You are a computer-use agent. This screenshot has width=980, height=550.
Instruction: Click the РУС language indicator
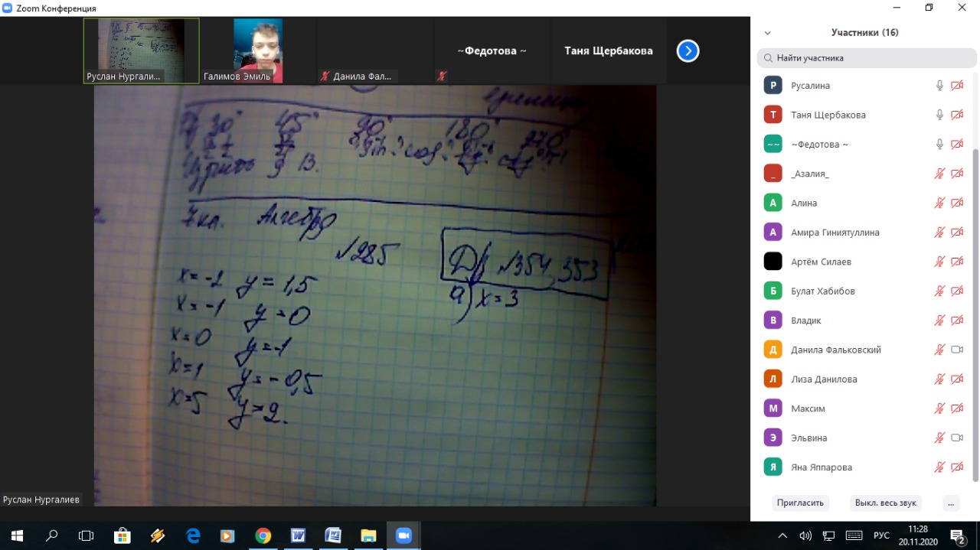tap(881, 535)
